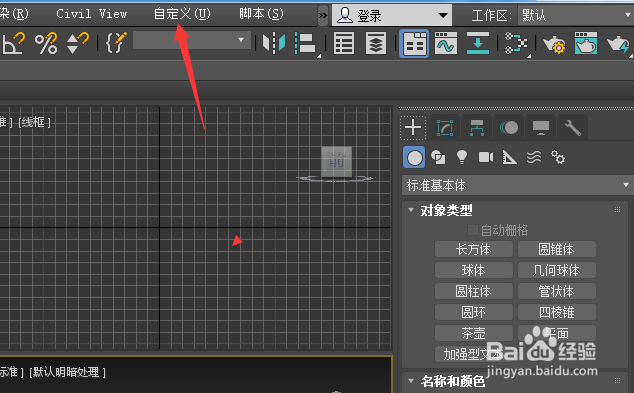
Task: Open the Civil View menu
Action: click(91, 14)
